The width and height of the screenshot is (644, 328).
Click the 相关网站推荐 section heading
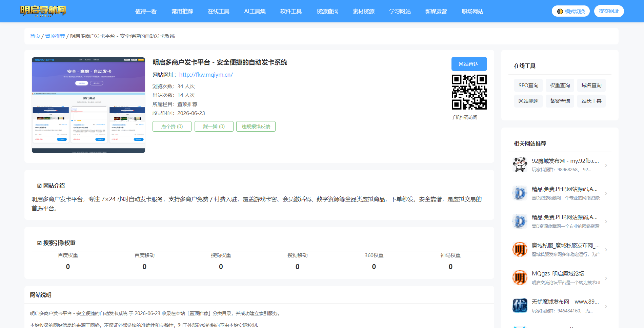pos(530,143)
